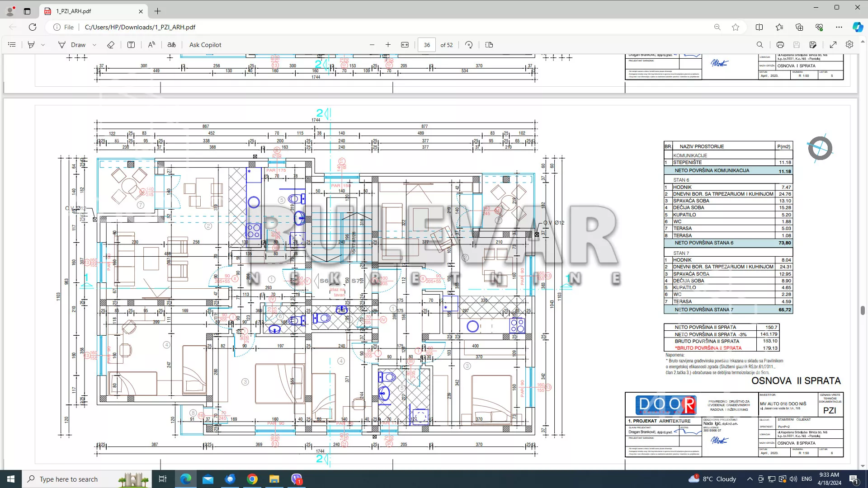Open the Favorites list
Image resolution: width=868 pixels, height=488 pixels.
coord(779,27)
